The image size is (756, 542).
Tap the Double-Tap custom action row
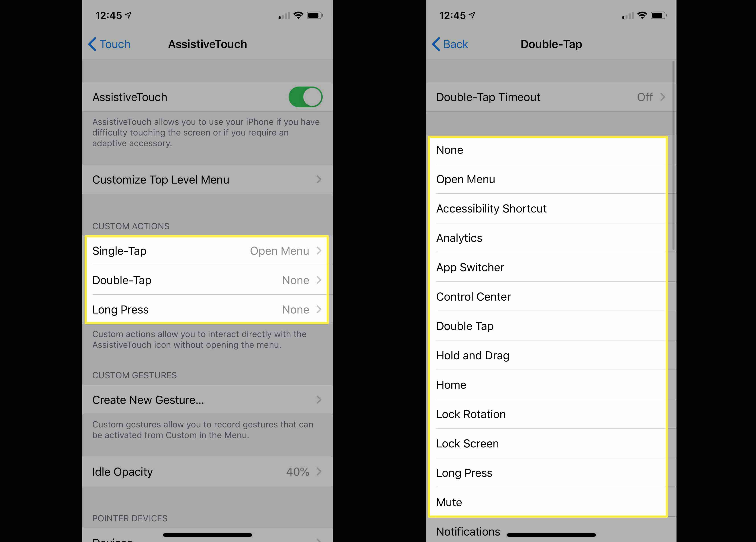[x=206, y=280]
